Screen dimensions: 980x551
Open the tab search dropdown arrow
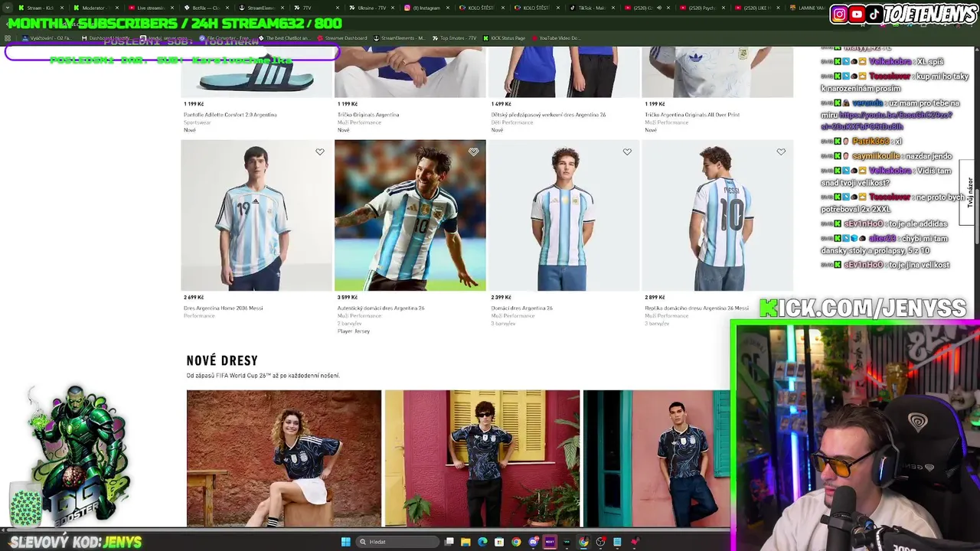click(8, 8)
